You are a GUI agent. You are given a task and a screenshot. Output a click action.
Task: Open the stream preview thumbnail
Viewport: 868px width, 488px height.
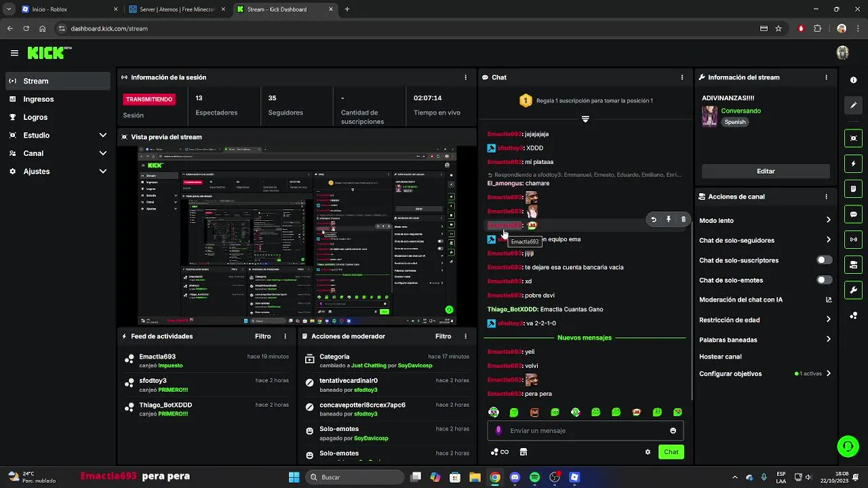[x=297, y=236]
